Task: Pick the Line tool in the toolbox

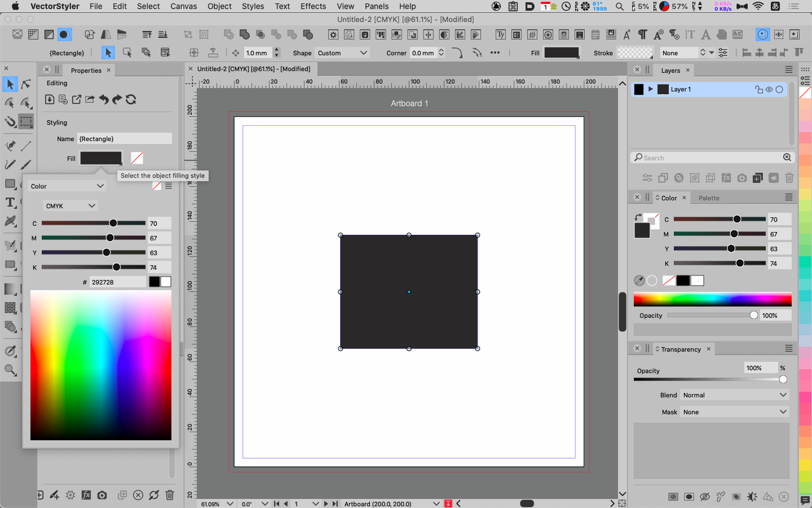Action: pyautogui.click(x=26, y=146)
